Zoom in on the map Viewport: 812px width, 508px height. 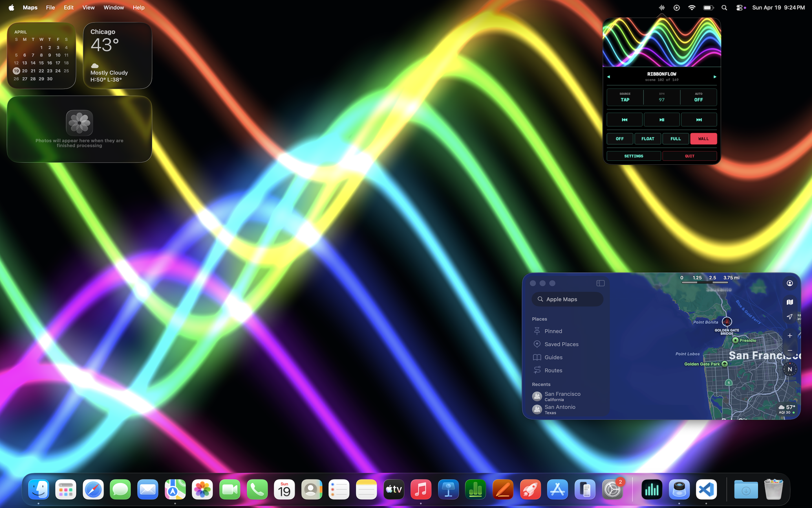pos(790,336)
